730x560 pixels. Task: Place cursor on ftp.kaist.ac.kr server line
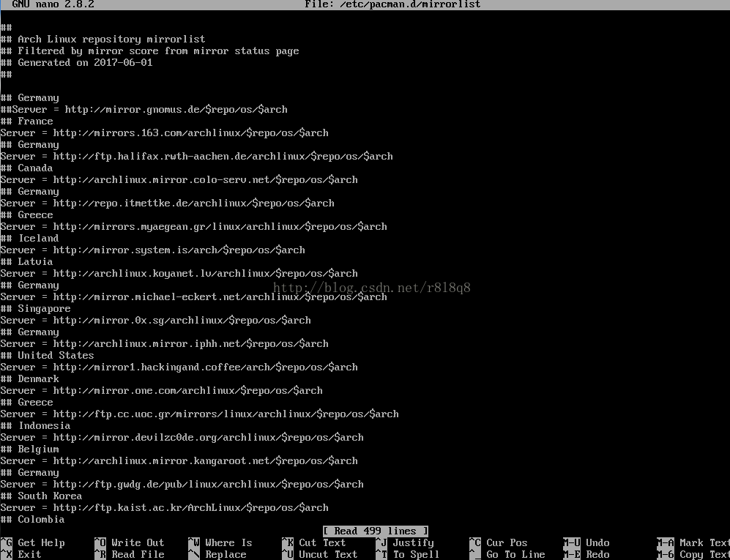coord(164,508)
